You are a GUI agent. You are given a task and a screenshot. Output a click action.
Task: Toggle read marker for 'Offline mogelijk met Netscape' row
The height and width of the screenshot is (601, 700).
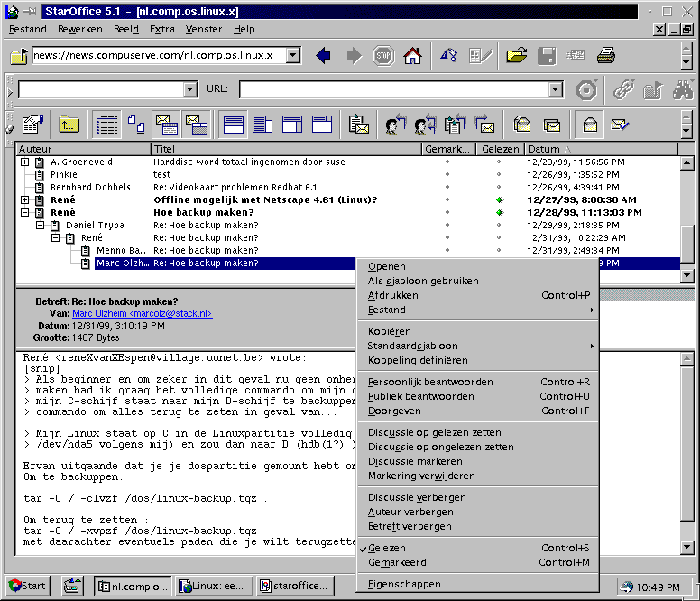500,200
